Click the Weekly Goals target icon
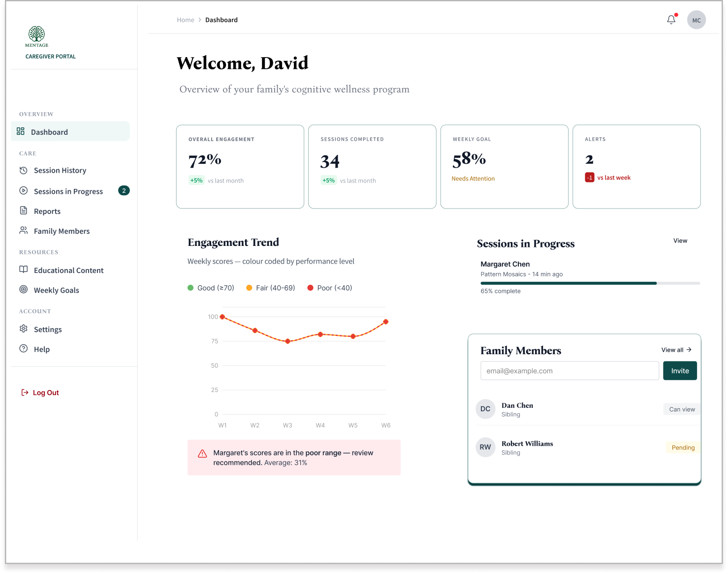The image size is (728, 574). tap(23, 289)
